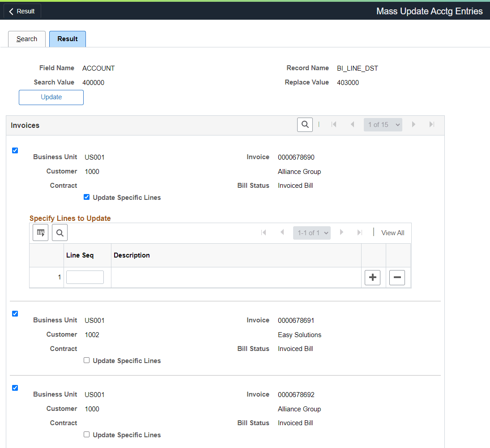The width and height of the screenshot is (490, 448).
Task: Click the View All link
Action: point(392,233)
